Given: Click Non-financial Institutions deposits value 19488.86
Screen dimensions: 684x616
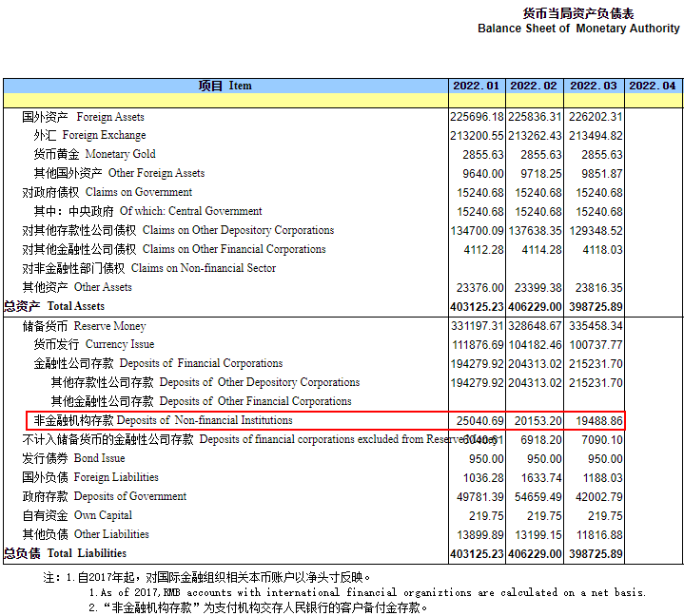Looking at the screenshot, I should (x=599, y=421).
